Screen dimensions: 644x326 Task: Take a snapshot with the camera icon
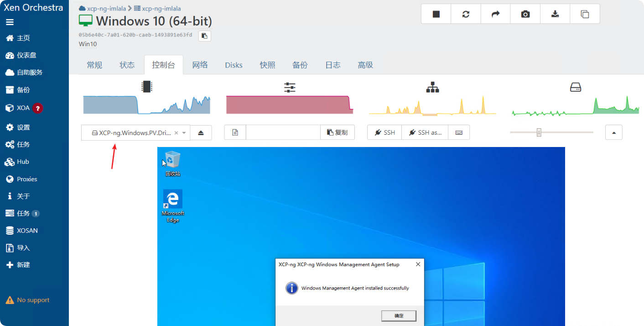525,14
